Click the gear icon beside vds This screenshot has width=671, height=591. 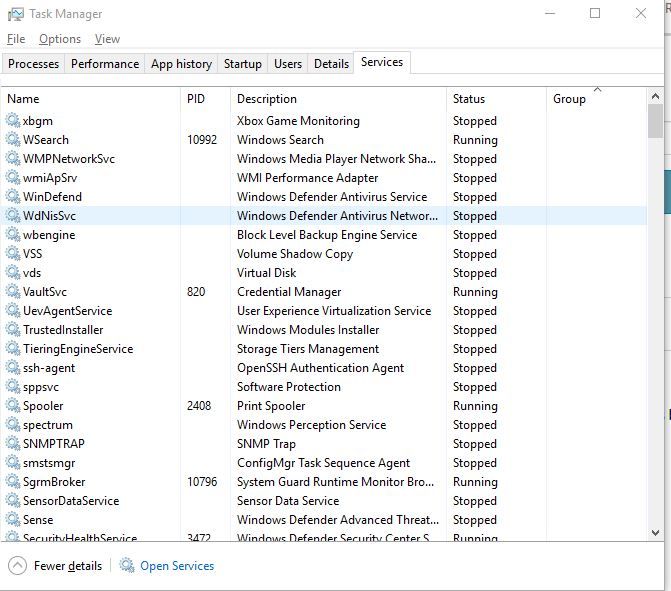coord(13,273)
